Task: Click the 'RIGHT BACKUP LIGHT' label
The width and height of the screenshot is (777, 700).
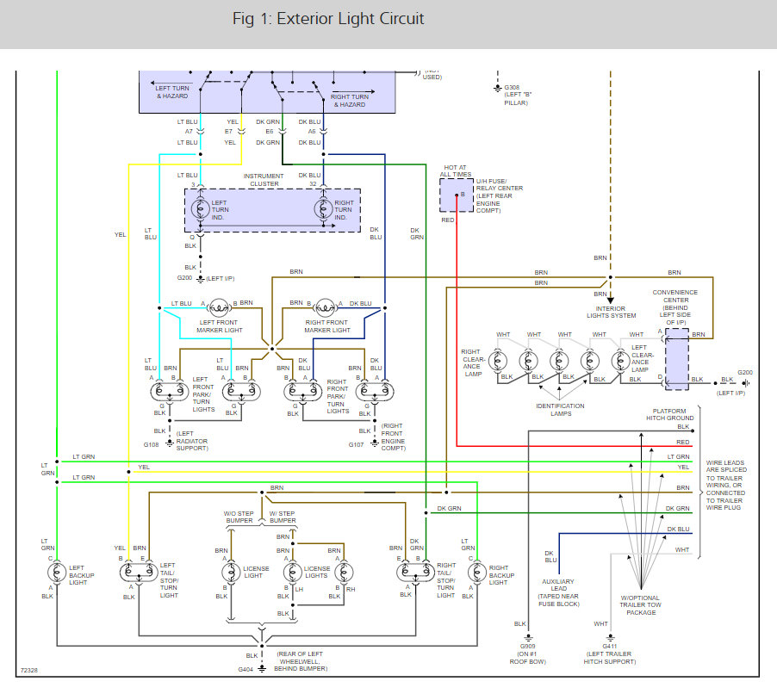Action: click(501, 575)
